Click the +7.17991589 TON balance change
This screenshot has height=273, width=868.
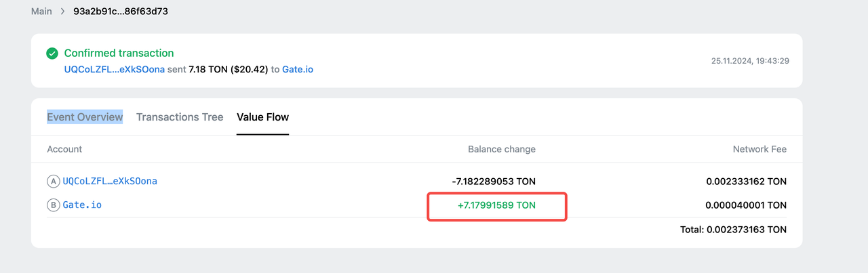[x=496, y=205]
